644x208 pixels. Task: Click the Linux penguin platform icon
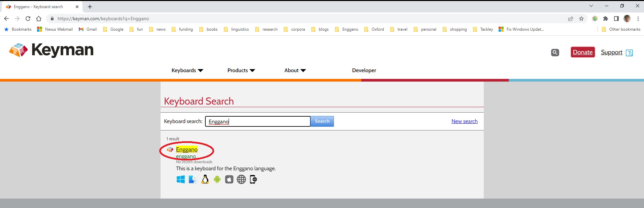[205, 179]
